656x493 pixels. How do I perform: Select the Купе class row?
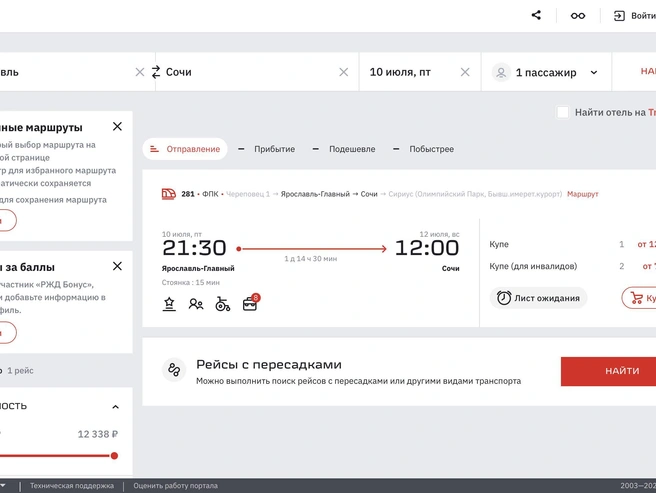tap(572, 244)
